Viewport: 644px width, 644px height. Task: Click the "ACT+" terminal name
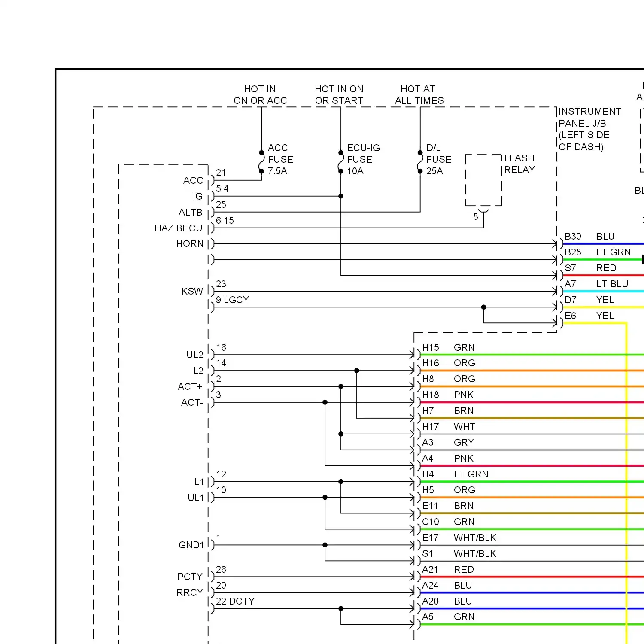[190, 386]
